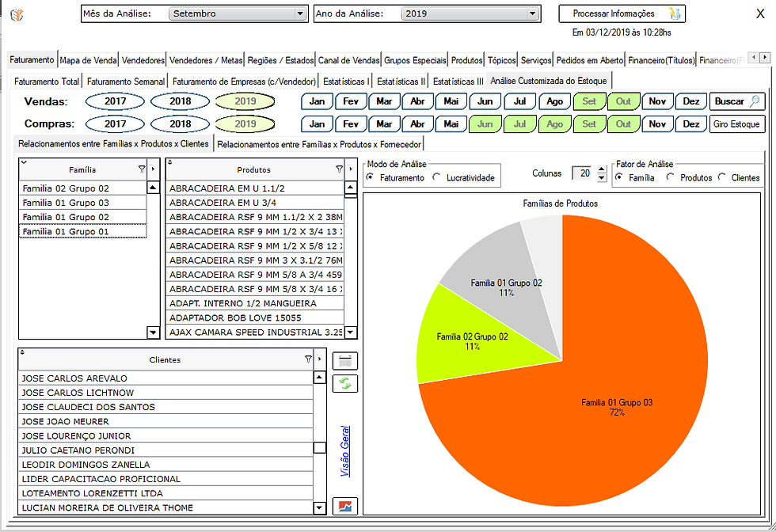This screenshot has height=532, width=776.
Task: Click the Produtos list scroll down arrow
Action: 350,332
